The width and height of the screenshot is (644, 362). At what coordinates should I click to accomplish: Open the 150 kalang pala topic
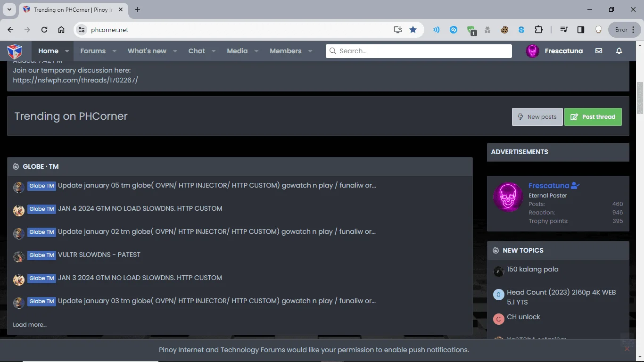coord(533,270)
